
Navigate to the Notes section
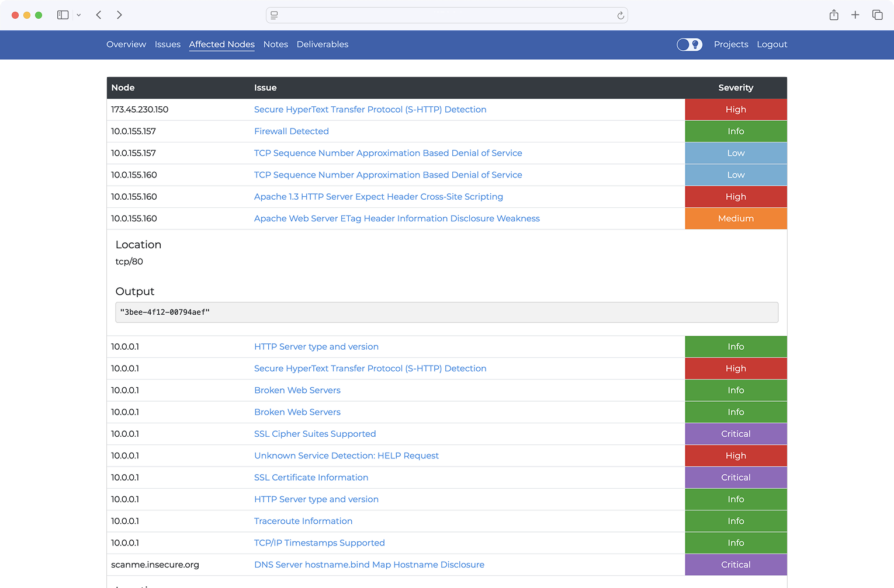pos(275,44)
